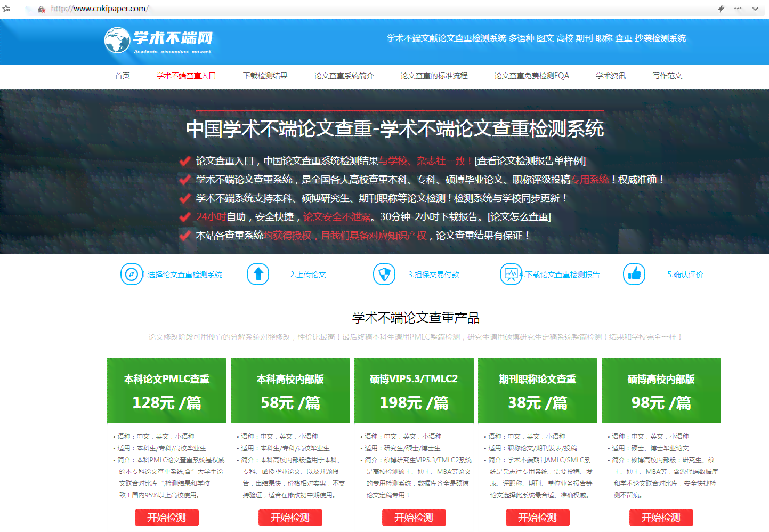This screenshot has width=769, height=532.
Task: Click 3.担保交易付款 step text
Action: (x=434, y=275)
